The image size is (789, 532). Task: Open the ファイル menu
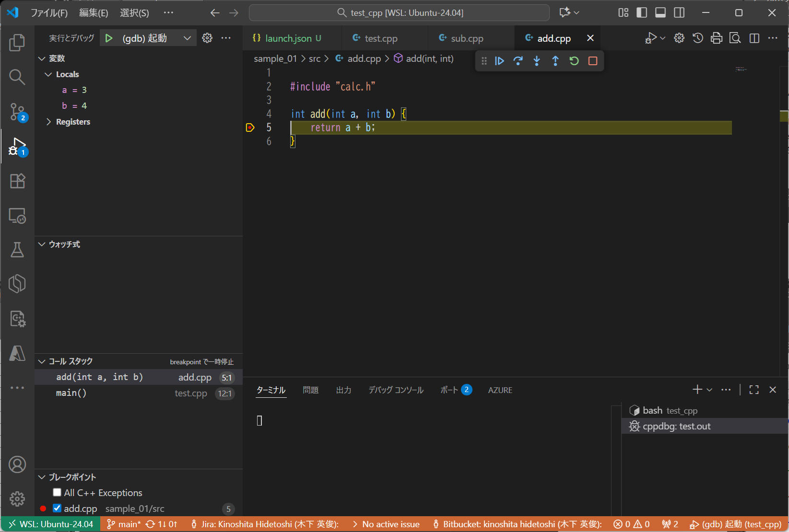click(x=49, y=13)
